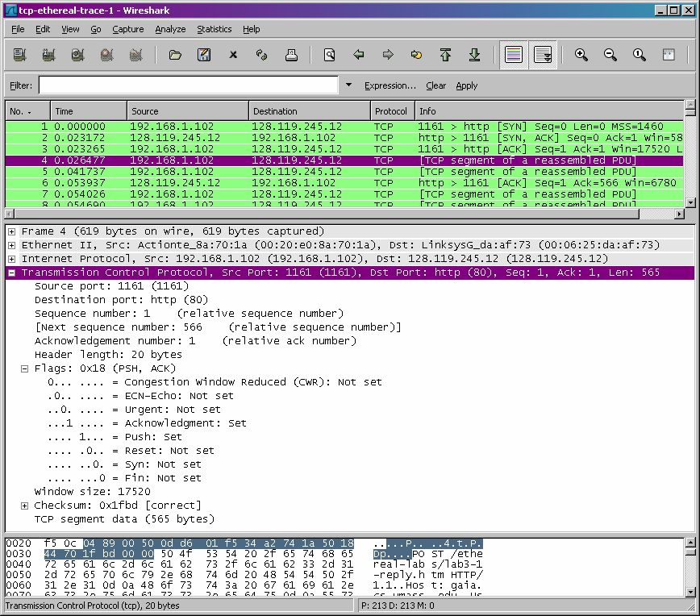Viewport: 700px width, 616px height.
Task: Expand the Checksum: 0x1fbd entry
Action: [x=24, y=506]
